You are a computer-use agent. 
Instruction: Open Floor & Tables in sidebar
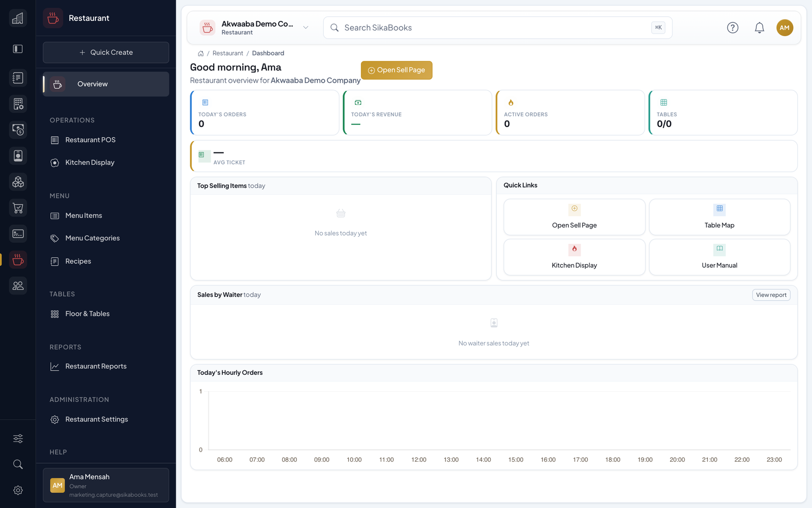coord(106,314)
